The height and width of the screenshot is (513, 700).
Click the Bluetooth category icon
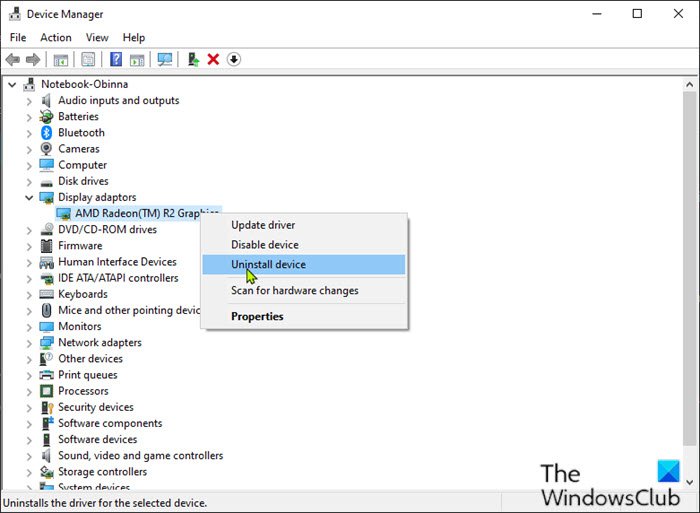46,133
